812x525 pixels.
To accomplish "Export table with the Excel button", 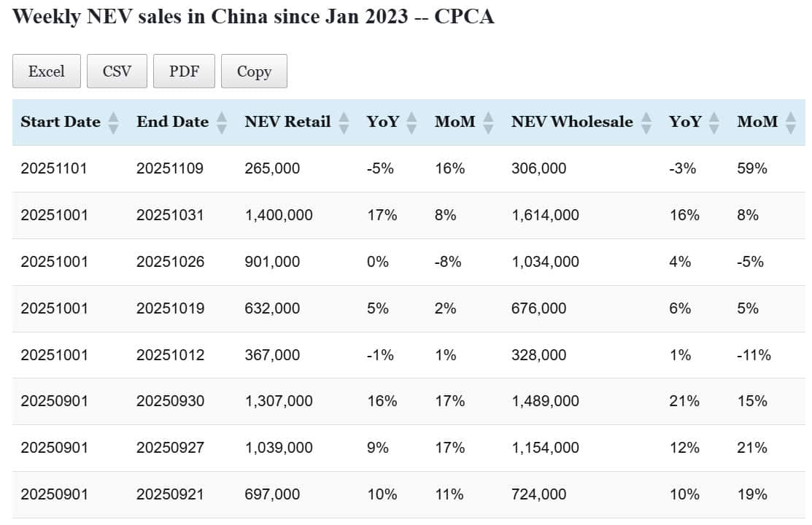I will pos(46,71).
